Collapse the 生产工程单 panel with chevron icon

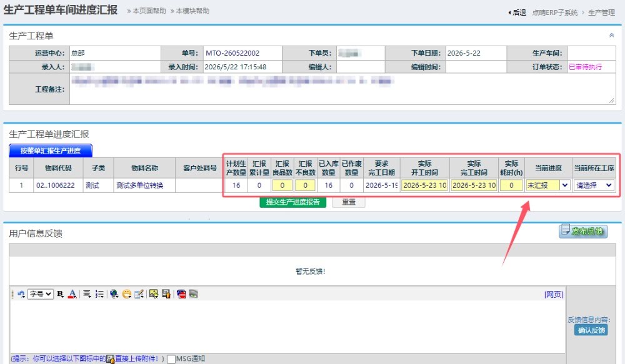611,36
